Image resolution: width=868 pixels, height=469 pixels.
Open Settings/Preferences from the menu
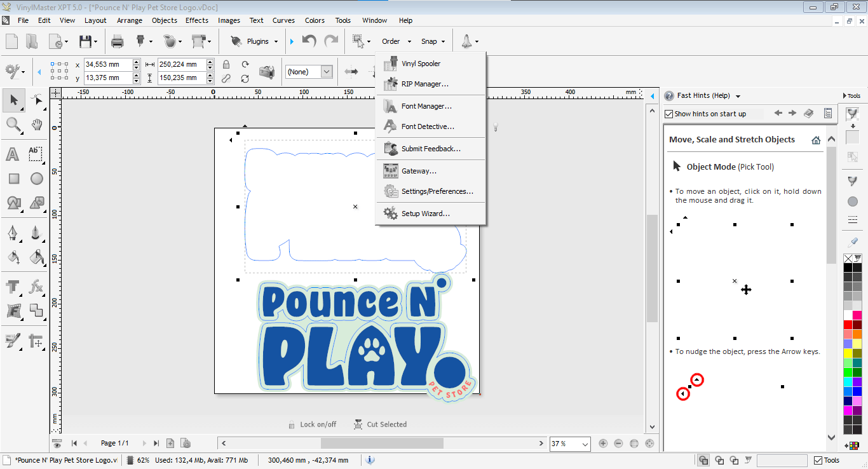431,191
